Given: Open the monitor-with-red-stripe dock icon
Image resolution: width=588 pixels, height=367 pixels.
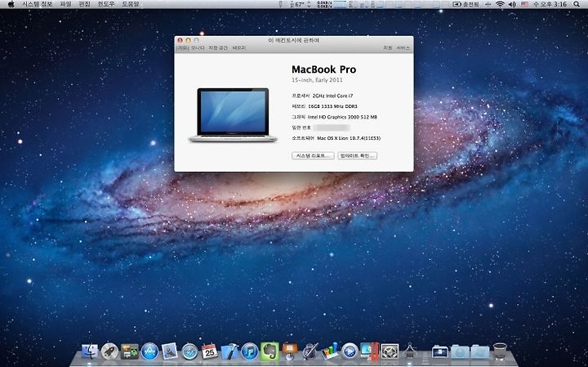Looking at the screenshot, I should 370,351.
